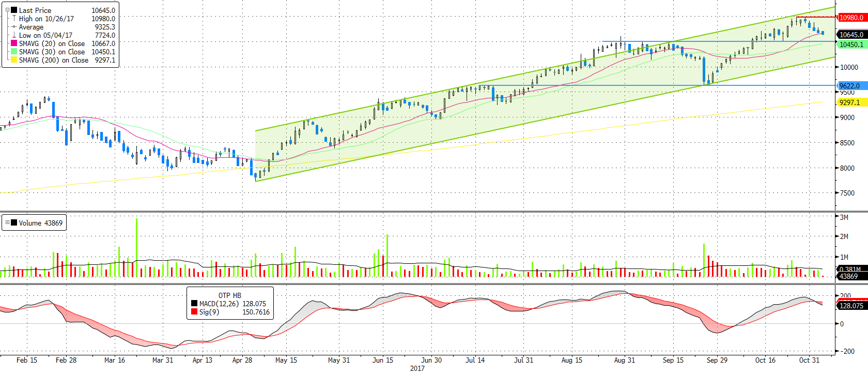Image resolution: width=868 pixels, height=374 pixels.
Task: Select the green 10450.1 axis label
Action: coord(851,44)
